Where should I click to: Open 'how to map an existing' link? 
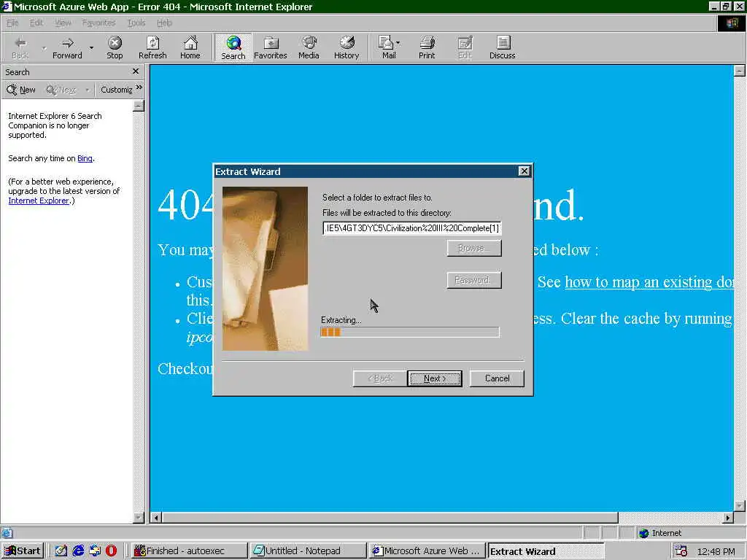(649, 282)
